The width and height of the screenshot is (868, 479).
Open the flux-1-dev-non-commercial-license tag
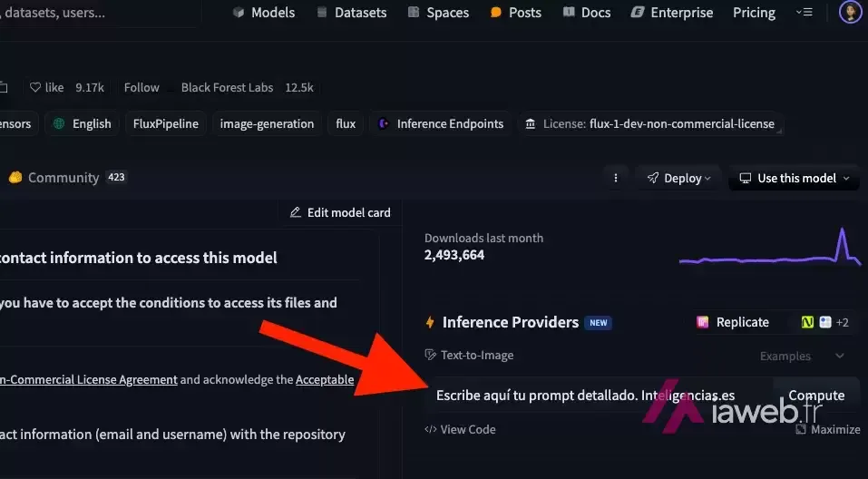pyautogui.click(x=650, y=124)
